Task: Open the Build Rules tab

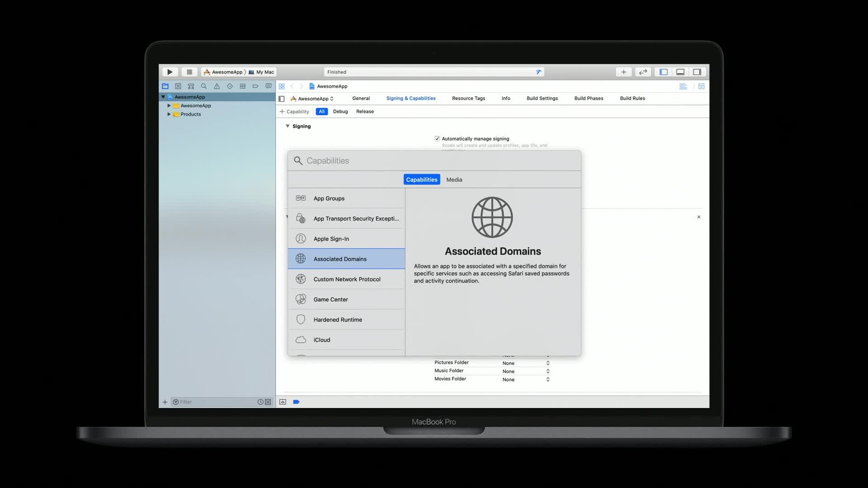Action: tap(632, 98)
